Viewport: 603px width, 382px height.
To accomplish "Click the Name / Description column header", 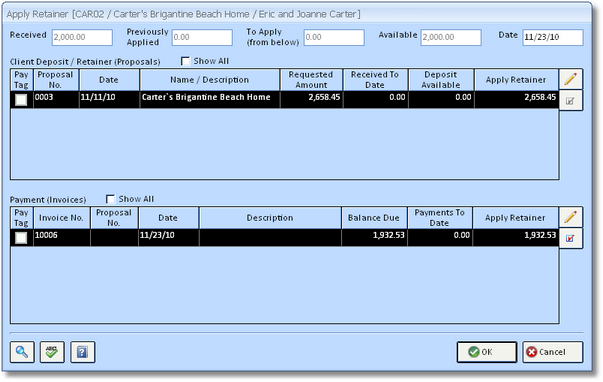I will click(x=210, y=80).
